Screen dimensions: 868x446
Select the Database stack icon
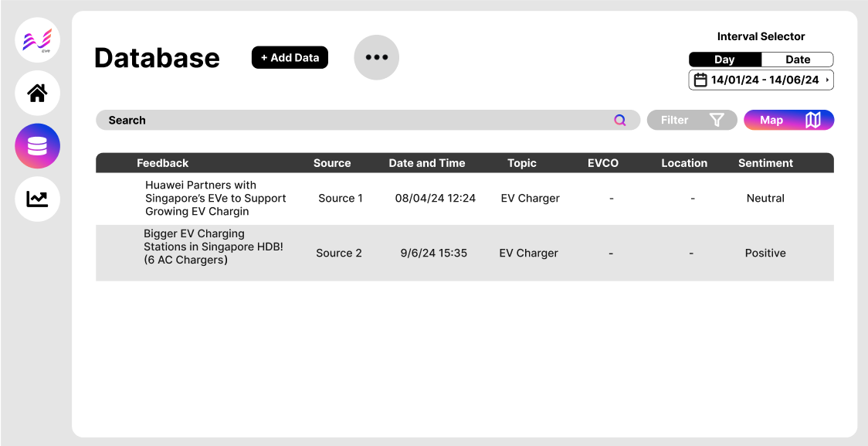click(x=37, y=146)
